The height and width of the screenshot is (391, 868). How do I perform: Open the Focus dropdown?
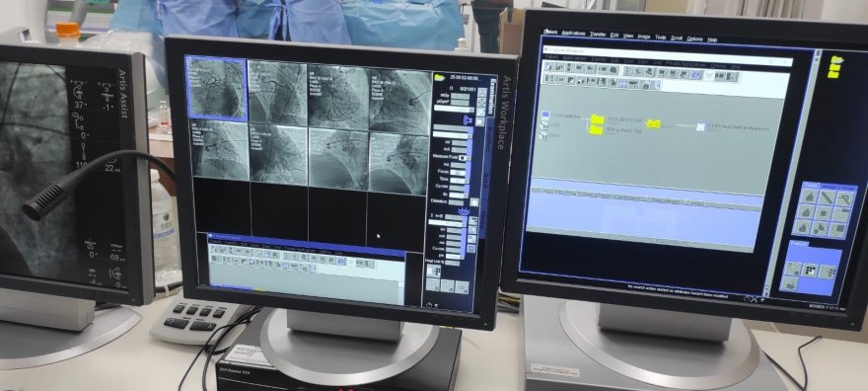click(458, 172)
